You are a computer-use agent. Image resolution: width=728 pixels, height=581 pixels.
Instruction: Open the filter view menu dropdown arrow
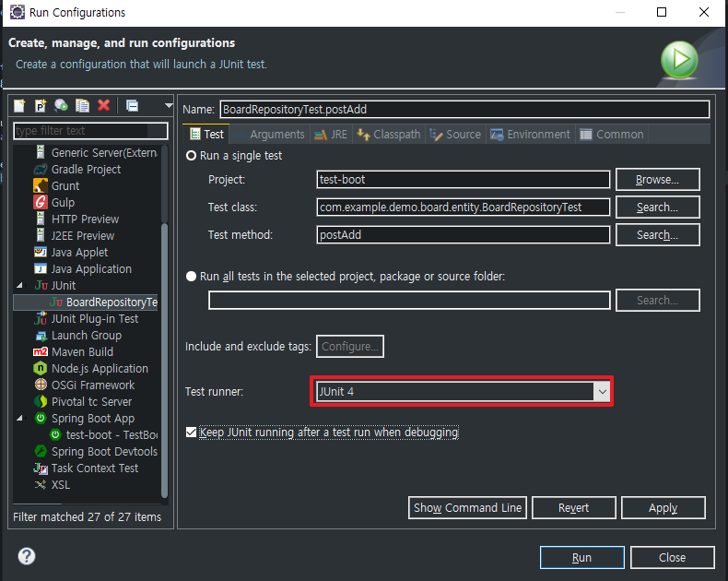pos(169,106)
